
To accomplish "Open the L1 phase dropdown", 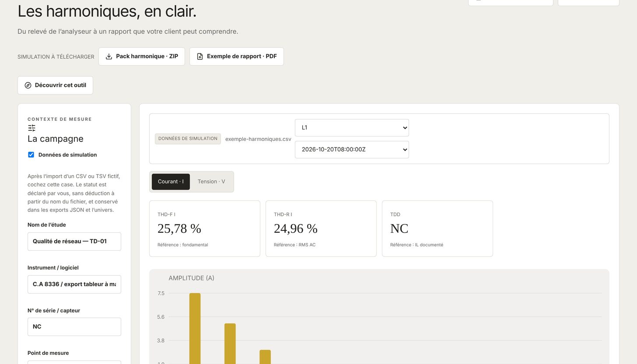I will click(x=352, y=128).
